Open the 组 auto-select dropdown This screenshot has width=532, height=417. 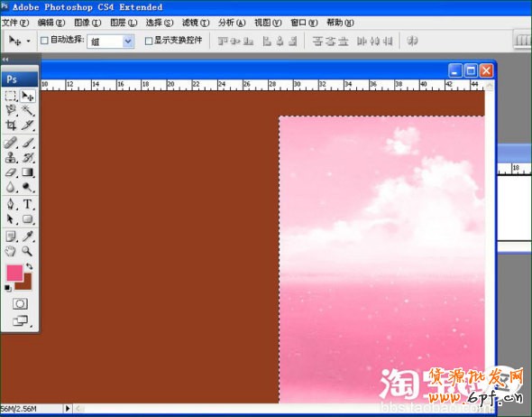[111, 42]
